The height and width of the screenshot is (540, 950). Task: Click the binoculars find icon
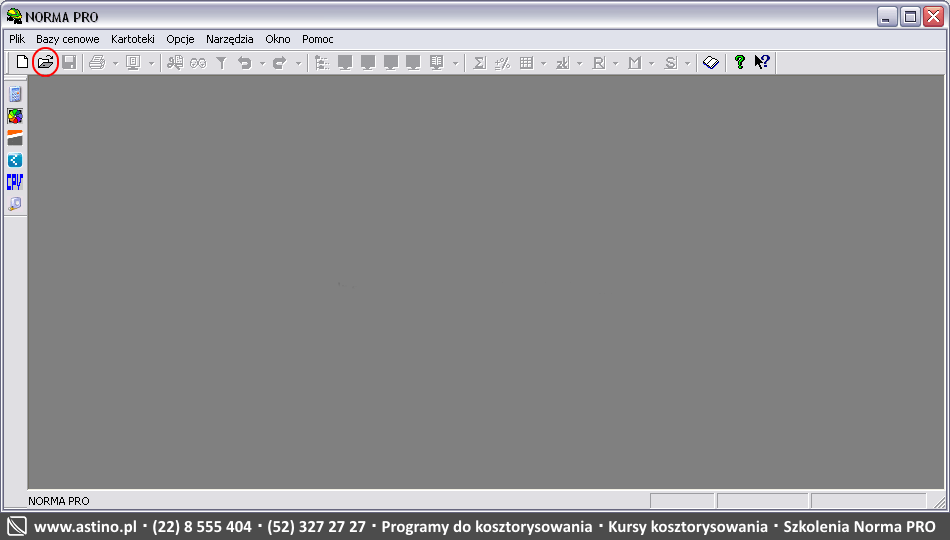coord(198,62)
